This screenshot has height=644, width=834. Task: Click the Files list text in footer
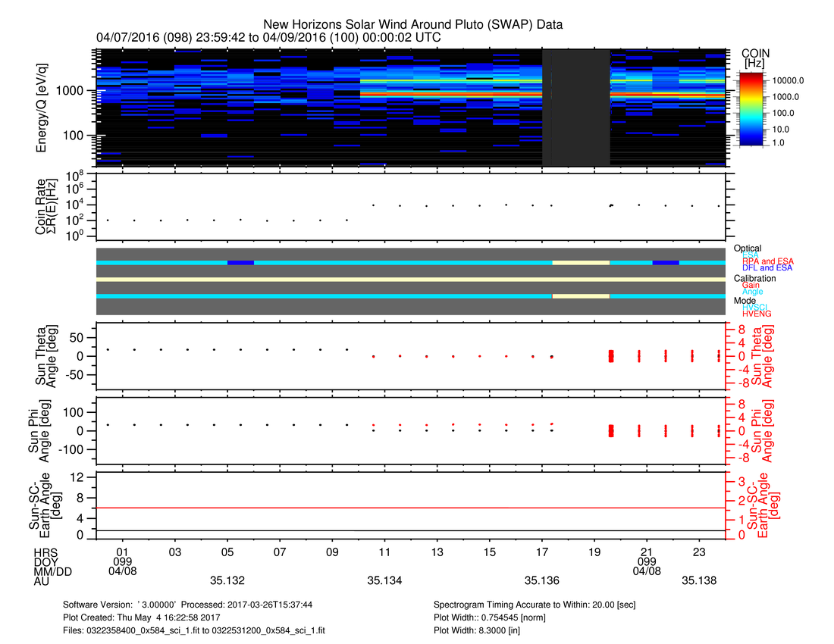(194, 630)
